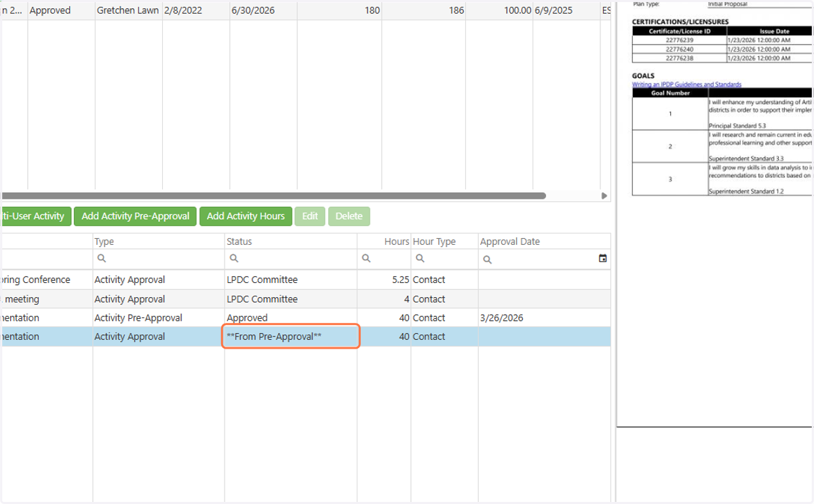Click the 5.25 hours cell

tap(384, 279)
